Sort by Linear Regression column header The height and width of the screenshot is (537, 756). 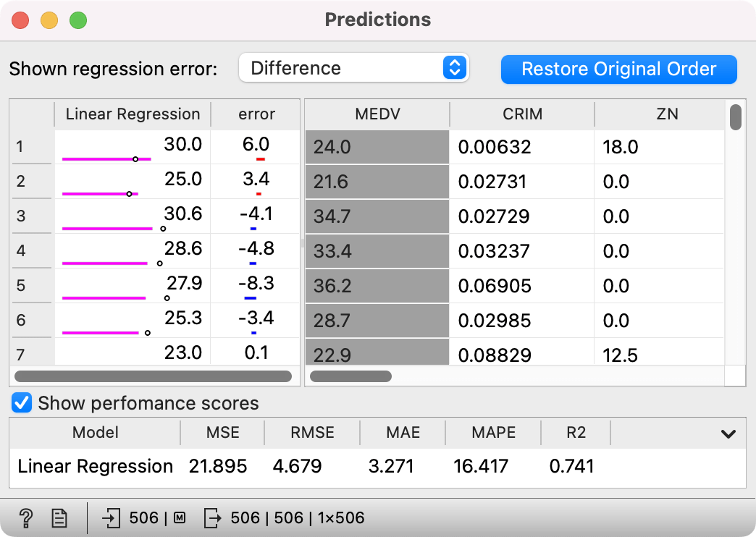coord(133,114)
